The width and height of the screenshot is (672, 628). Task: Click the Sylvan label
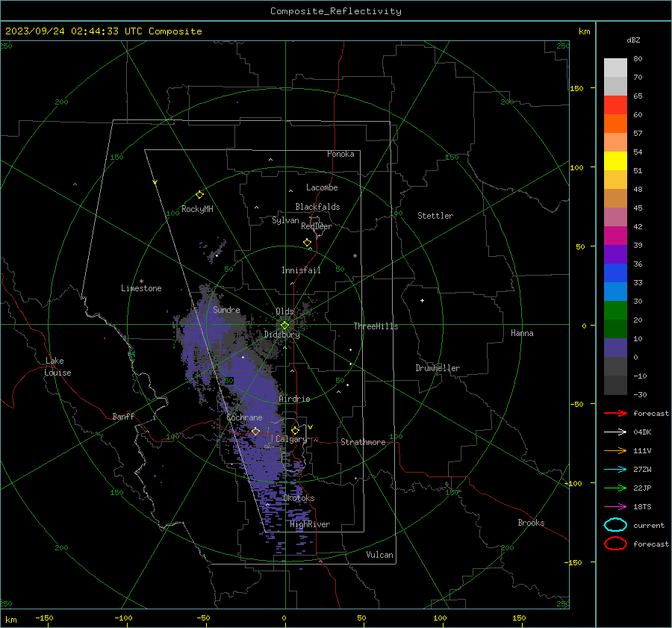click(x=285, y=220)
